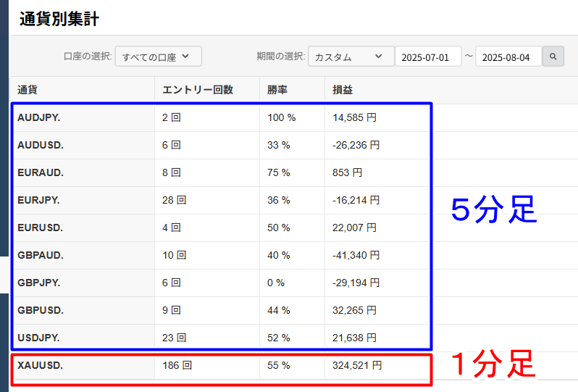
Task: Expand the カスタム period dropdown
Action: (x=351, y=57)
